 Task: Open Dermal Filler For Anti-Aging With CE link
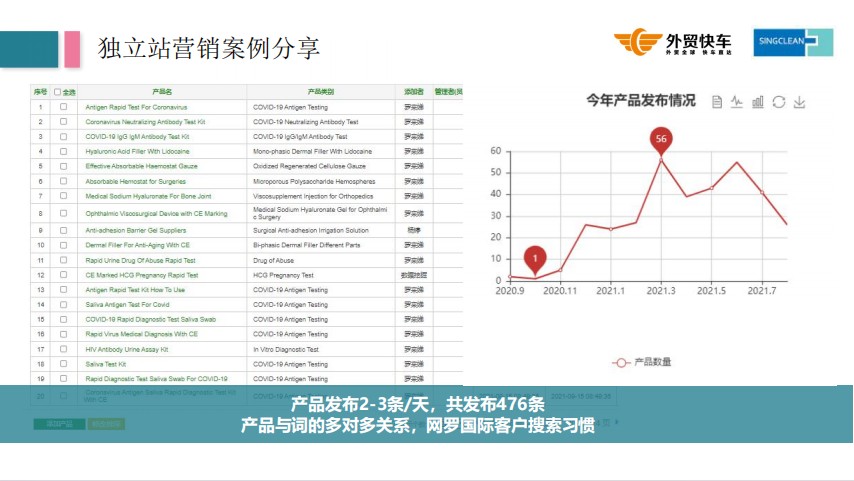138,245
